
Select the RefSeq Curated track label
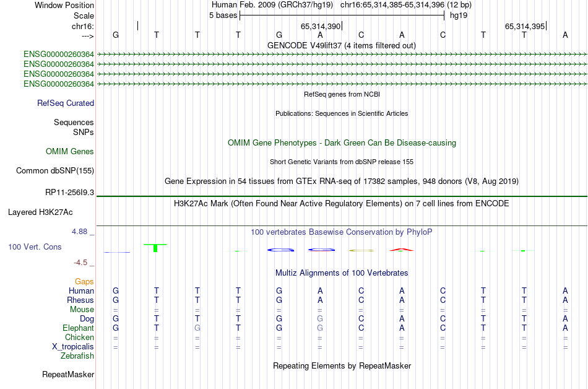click(x=66, y=103)
